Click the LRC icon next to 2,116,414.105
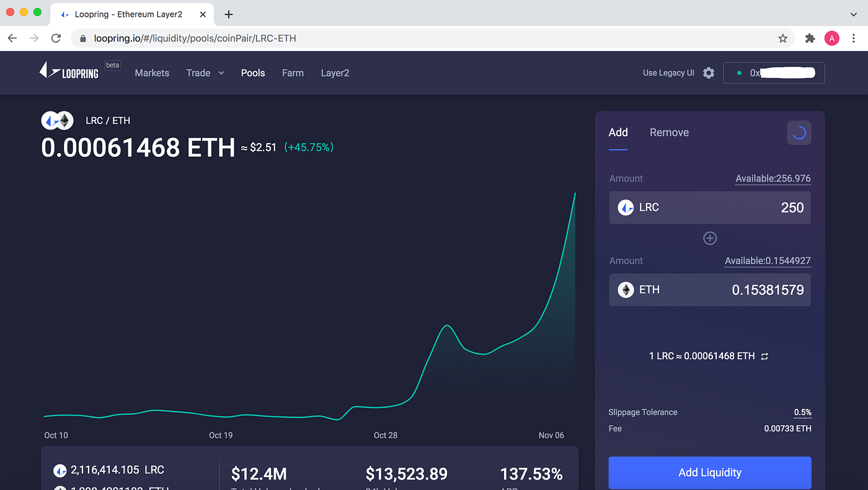868x490 pixels. 60,470
